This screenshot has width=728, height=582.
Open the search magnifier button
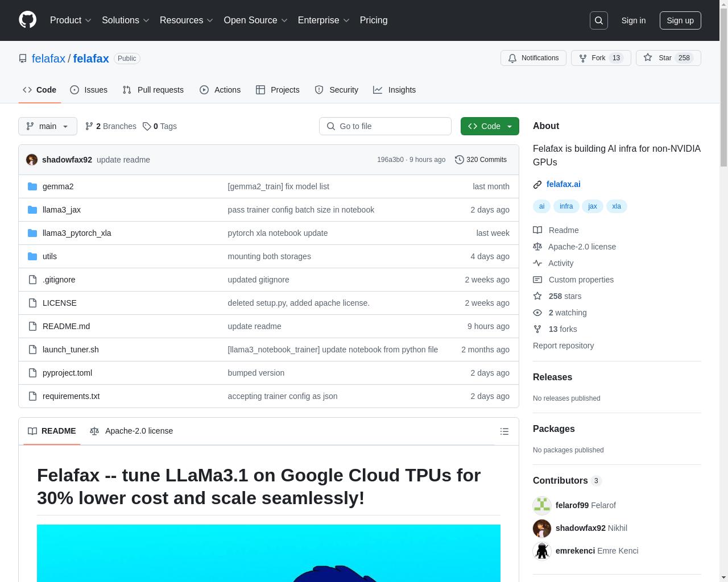tap(599, 20)
